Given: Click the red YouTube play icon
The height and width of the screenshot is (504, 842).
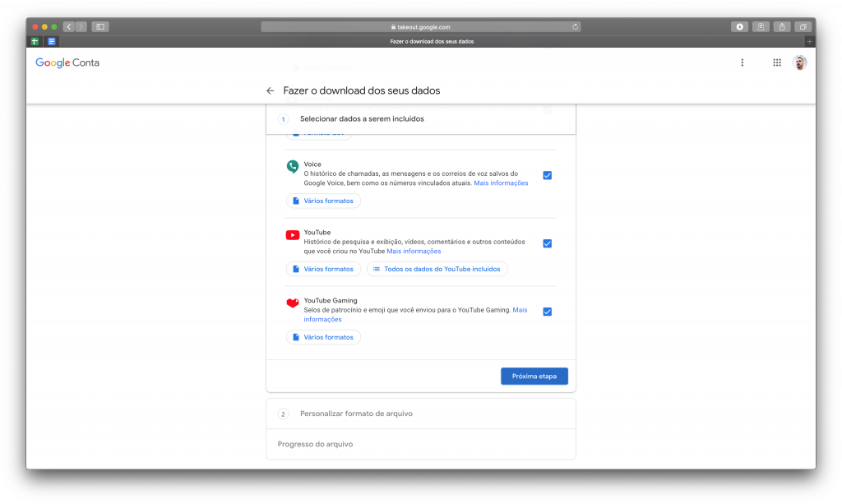Looking at the screenshot, I should pos(293,235).
